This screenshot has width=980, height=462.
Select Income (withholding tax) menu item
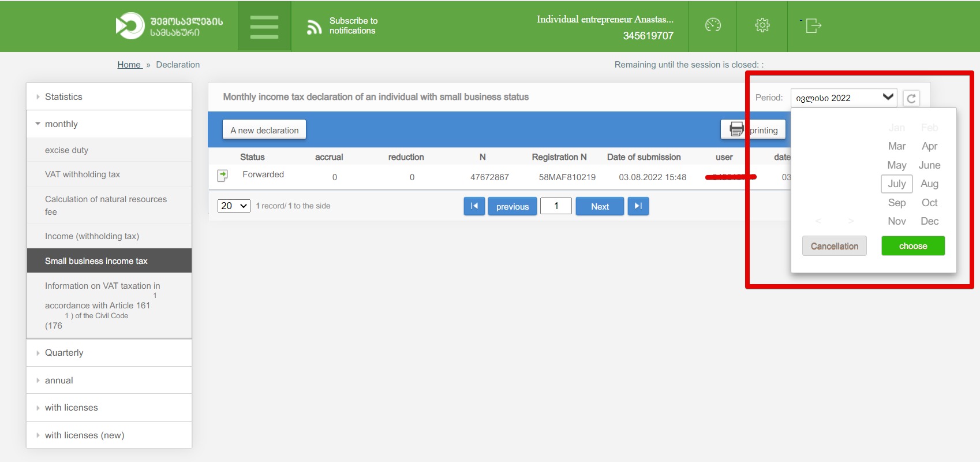click(x=109, y=236)
